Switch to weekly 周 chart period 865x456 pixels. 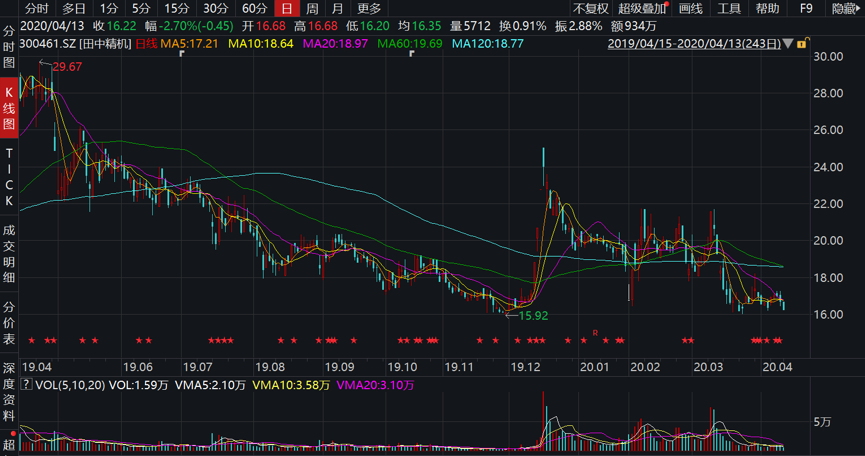click(x=312, y=8)
